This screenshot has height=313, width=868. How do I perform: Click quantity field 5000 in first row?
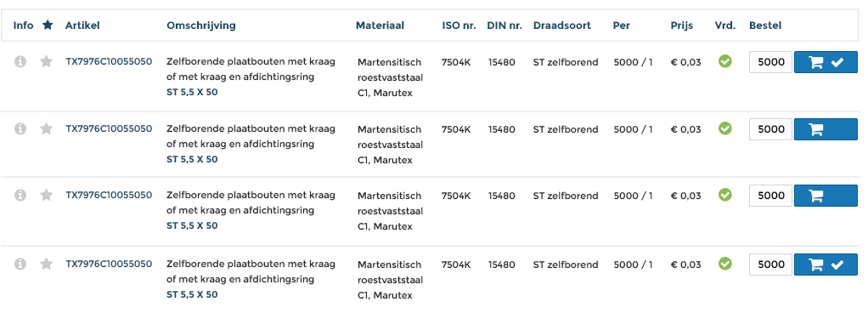[x=770, y=62]
